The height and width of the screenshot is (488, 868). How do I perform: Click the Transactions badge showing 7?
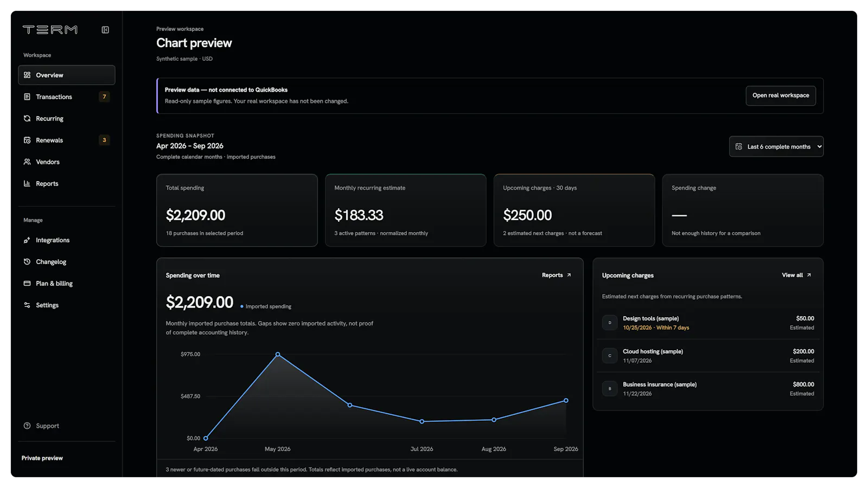[x=104, y=97]
